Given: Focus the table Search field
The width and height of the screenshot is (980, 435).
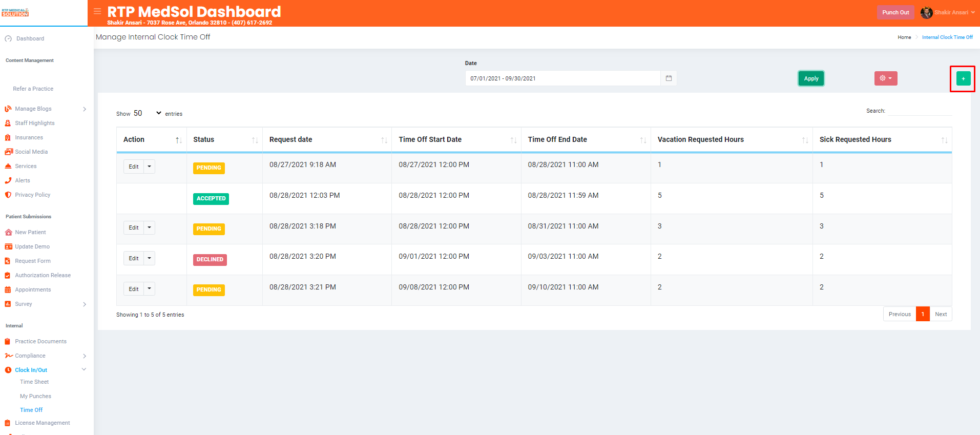Looking at the screenshot, I should coord(920,111).
